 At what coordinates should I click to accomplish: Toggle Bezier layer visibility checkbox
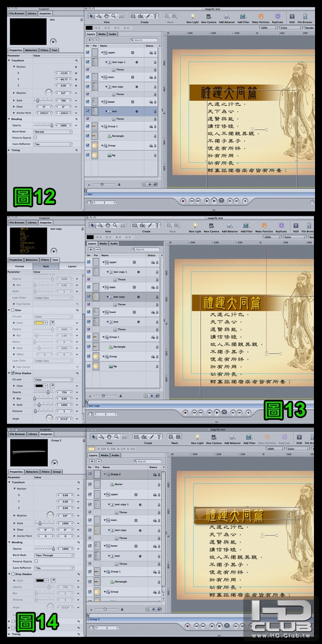[x=89, y=484]
